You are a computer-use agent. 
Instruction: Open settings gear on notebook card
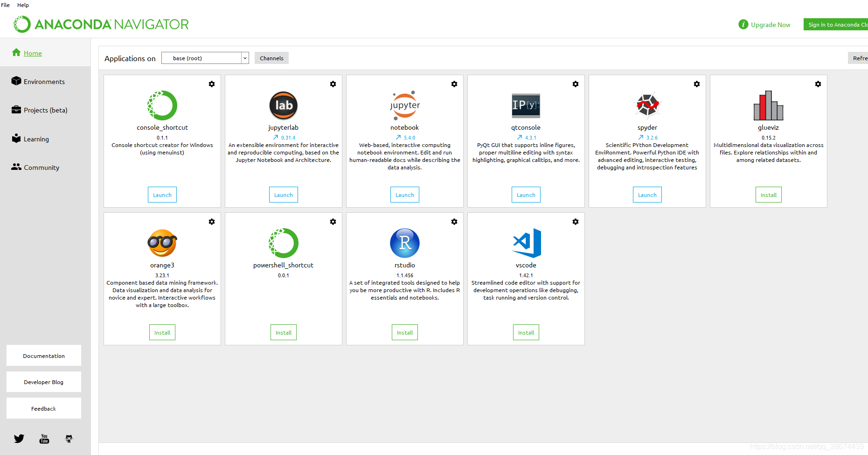(x=454, y=84)
